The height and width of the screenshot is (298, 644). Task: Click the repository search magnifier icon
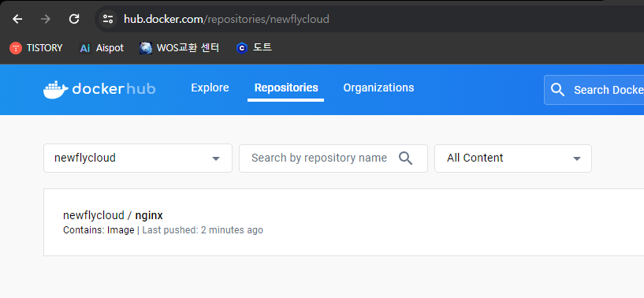[405, 158]
